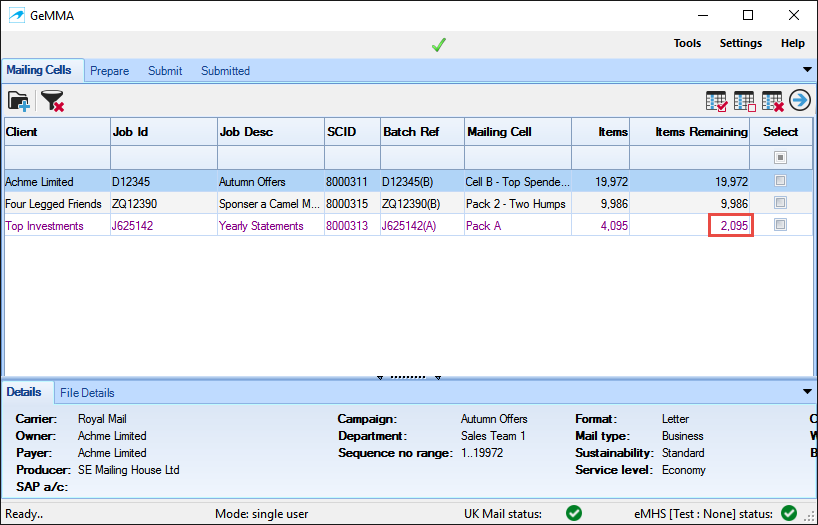The image size is (818, 525).
Task: Clear filters with the funnel X icon
Action: (x=52, y=101)
